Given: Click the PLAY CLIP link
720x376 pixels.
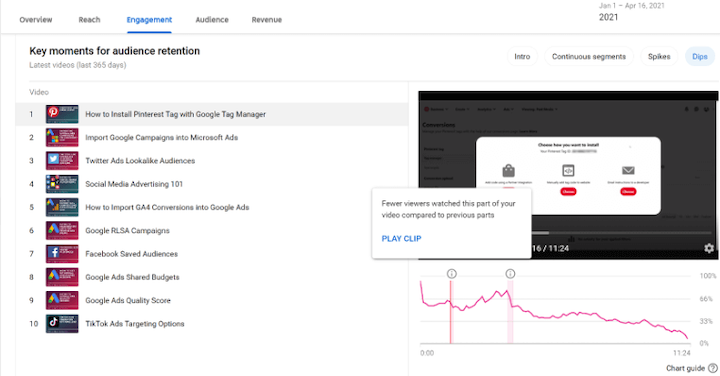Looking at the screenshot, I should (401, 239).
